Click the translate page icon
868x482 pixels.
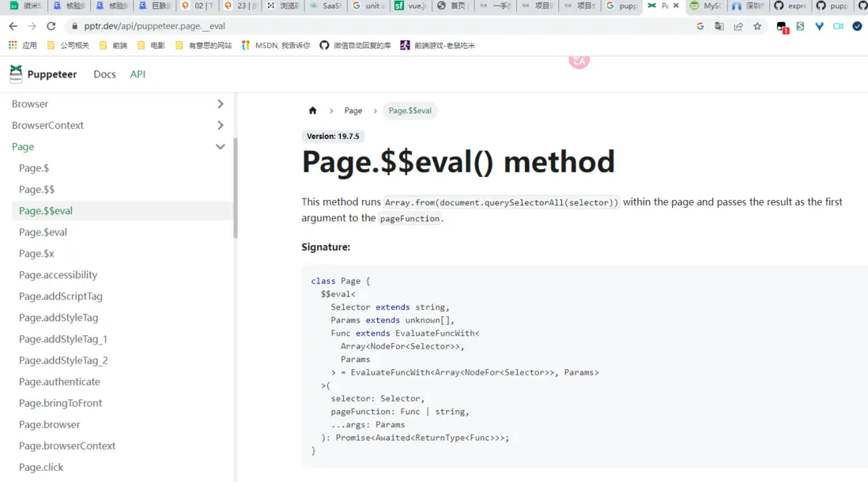(719, 26)
